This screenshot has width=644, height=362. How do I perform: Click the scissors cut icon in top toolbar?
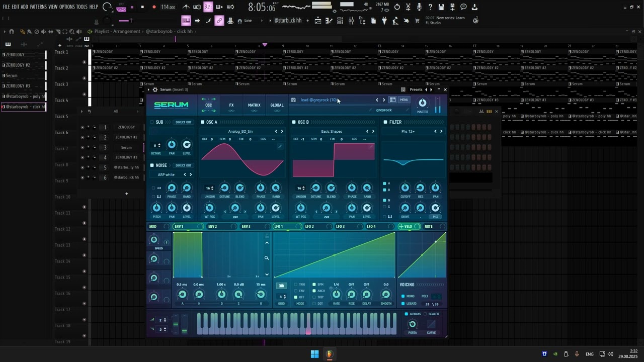click(408, 7)
